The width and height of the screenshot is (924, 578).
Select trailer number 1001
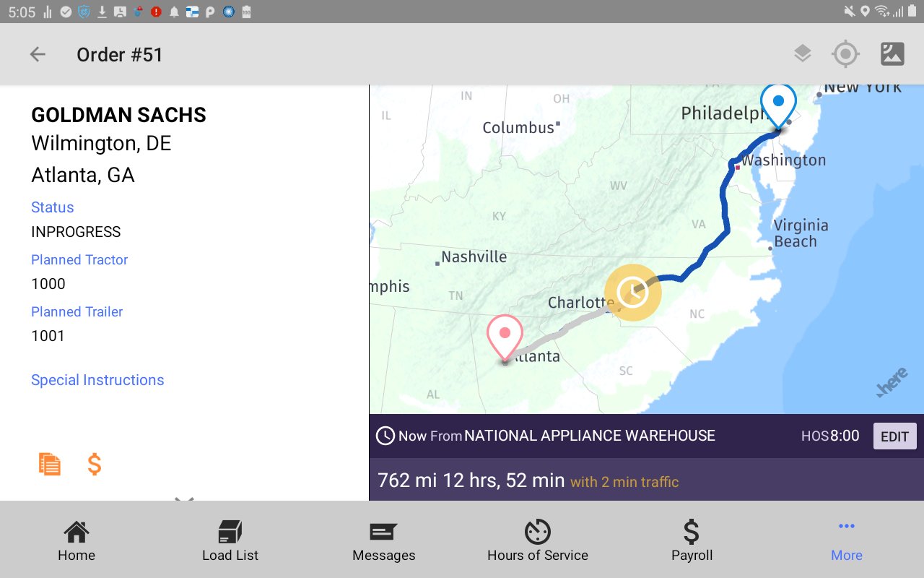coord(48,336)
